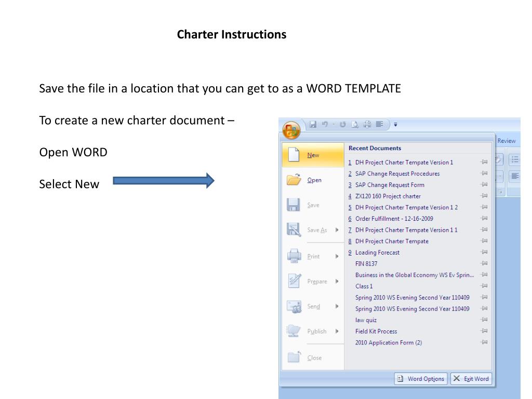
Task: Pin the FIN 8137 document
Action: click(484, 263)
